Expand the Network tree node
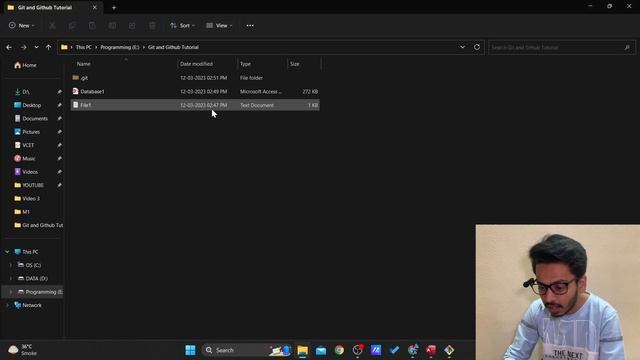The image size is (640, 360). 7,305
